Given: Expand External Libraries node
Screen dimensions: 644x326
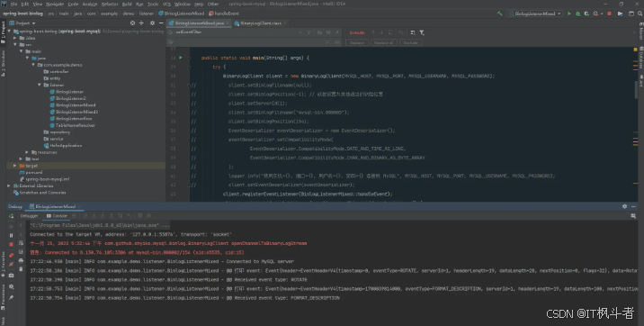Looking at the screenshot, I should (x=9, y=186).
